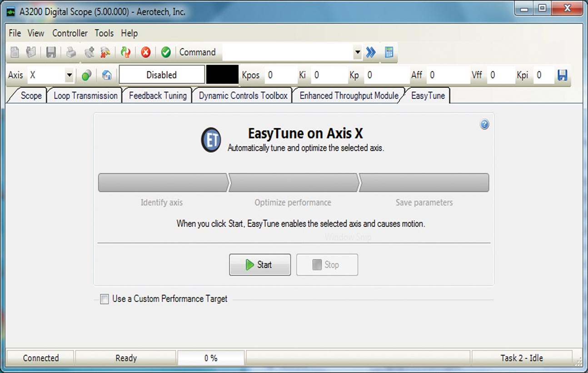Image resolution: width=588 pixels, height=373 pixels.
Task: Click the EasyTune on Axis X heading
Action: pos(305,133)
